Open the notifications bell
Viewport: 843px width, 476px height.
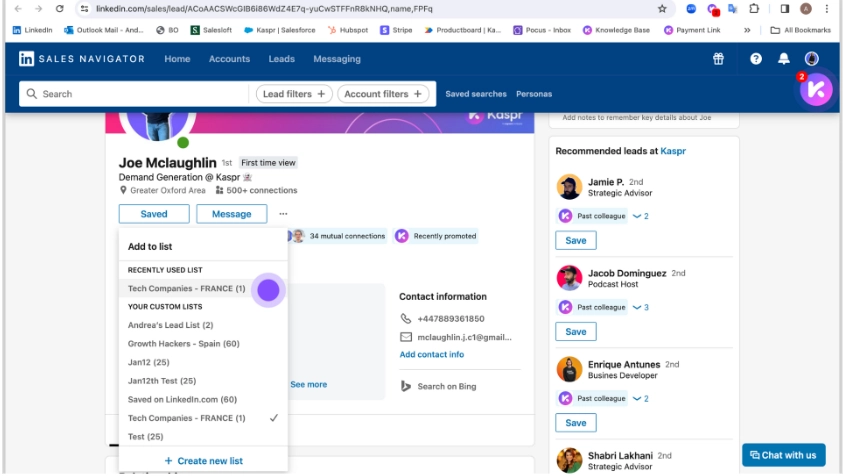pos(784,59)
